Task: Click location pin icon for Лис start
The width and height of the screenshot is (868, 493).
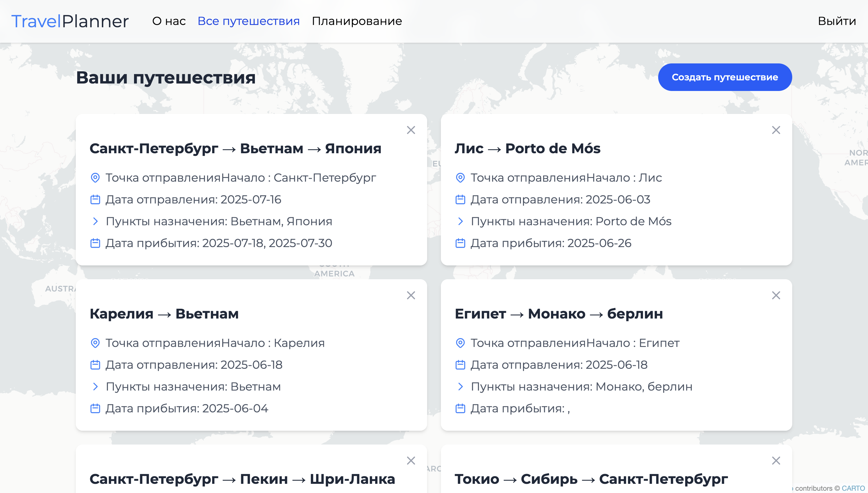Action: (460, 178)
